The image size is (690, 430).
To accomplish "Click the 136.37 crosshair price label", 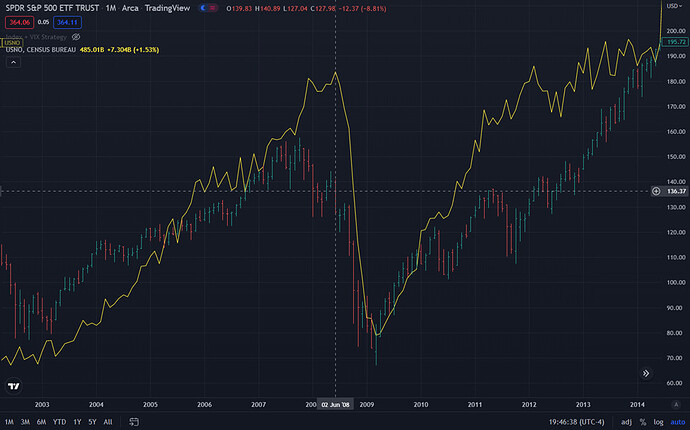I will 676,191.
